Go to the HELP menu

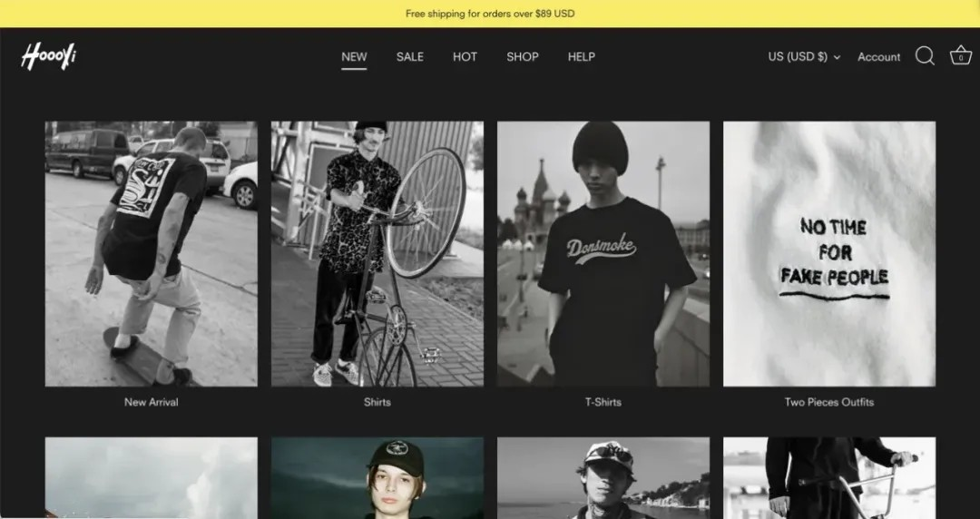[x=582, y=57]
